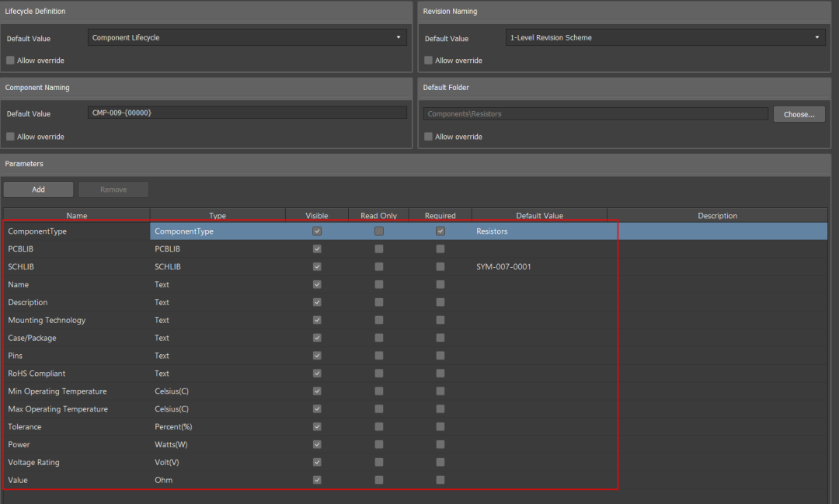Click the Description column header
Viewport: 839px width, 504px height.
point(717,216)
